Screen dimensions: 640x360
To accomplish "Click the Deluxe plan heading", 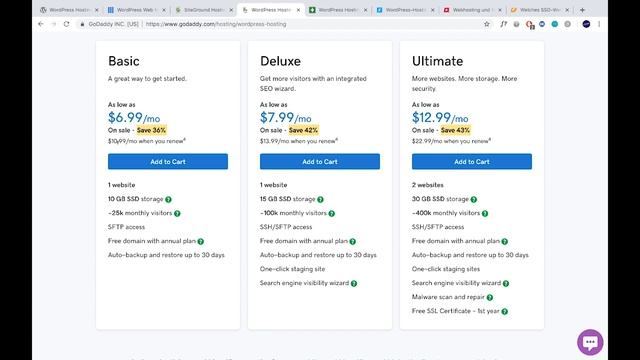I will point(280,61).
